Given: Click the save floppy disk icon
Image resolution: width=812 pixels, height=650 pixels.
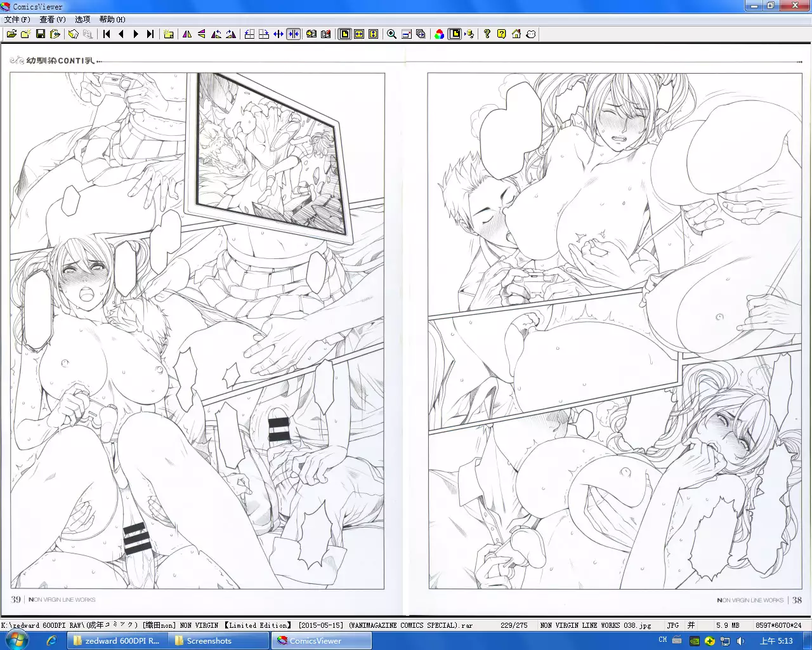Looking at the screenshot, I should [x=41, y=34].
